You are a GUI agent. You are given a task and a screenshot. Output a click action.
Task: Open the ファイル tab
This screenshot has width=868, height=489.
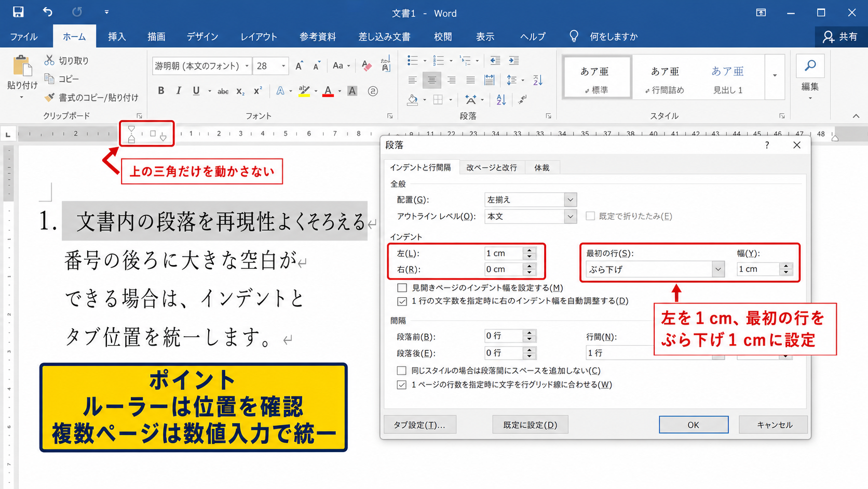tap(23, 36)
